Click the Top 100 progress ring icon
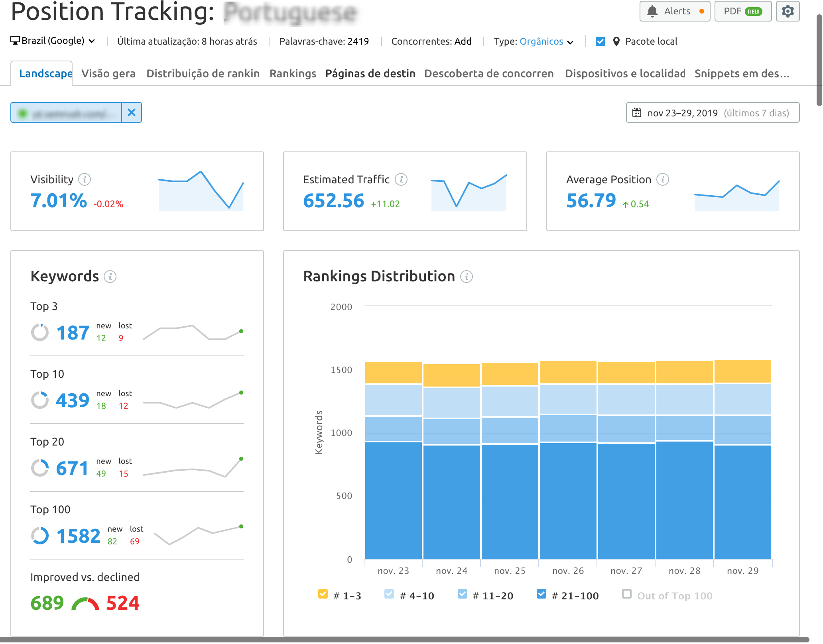823x644 pixels. 40,536
